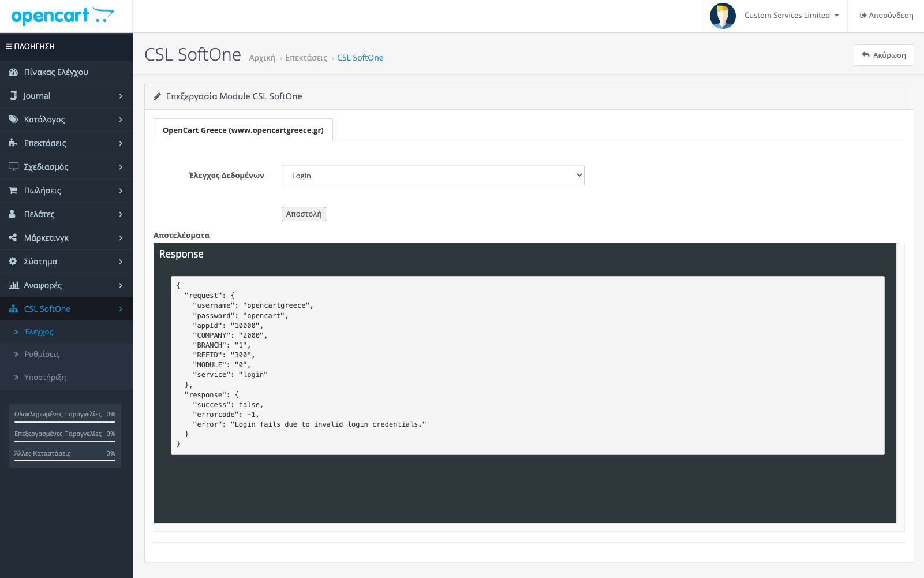The image size is (924, 578).
Task: Click the Μάρκετινγκ share icon
Action: [x=13, y=238]
